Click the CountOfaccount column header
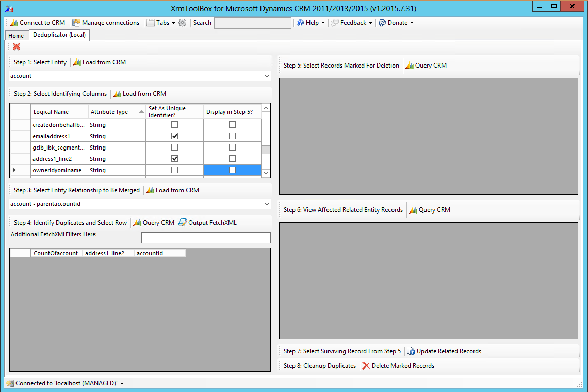The height and width of the screenshot is (392, 588). pos(56,253)
